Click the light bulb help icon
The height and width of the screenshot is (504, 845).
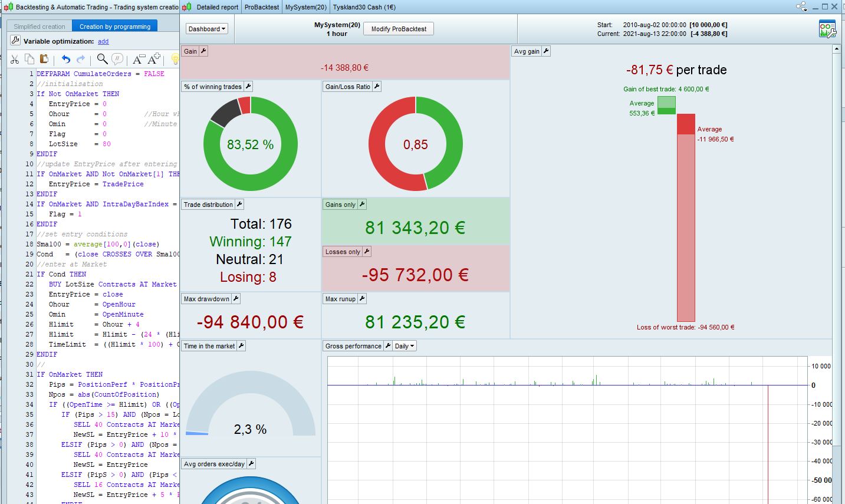coord(175,59)
